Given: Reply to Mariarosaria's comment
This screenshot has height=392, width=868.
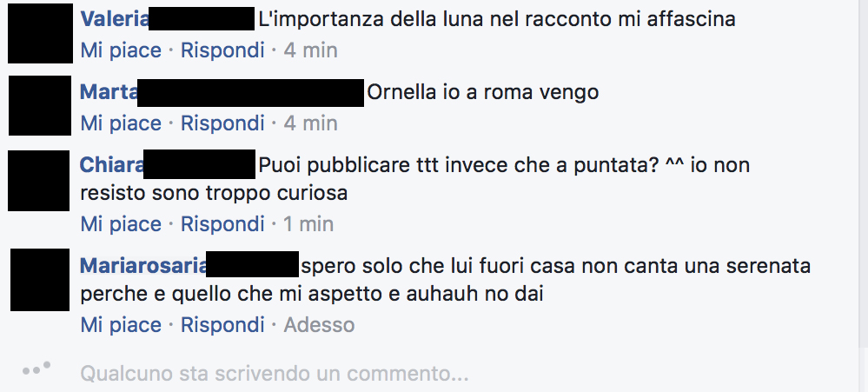Looking at the screenshot, I should click(222, 324).
